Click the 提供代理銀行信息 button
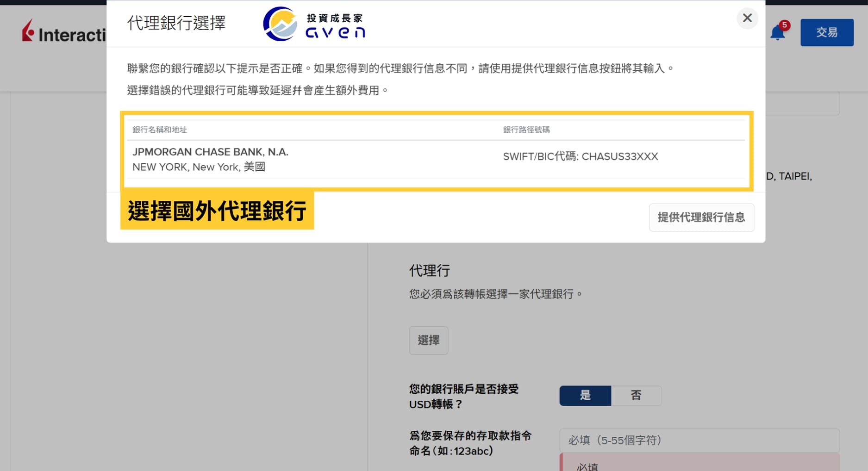The width and height of the screenshot is (868, 471). coord(701,217)
